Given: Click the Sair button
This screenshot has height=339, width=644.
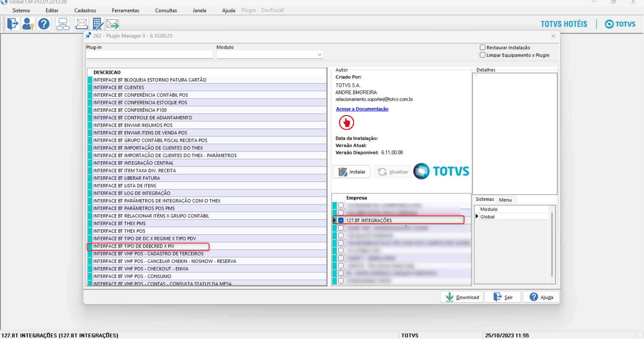Looking at the screenshot, I should (503, 297).
